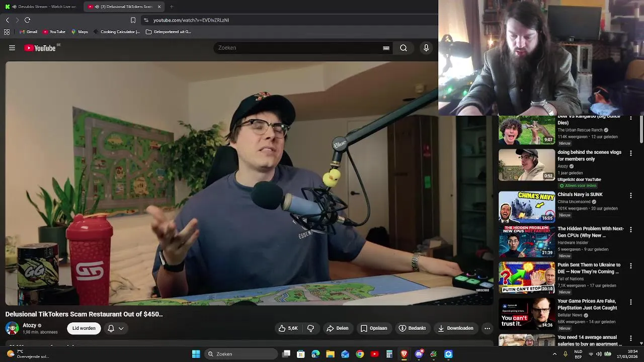
Task: Reload the current browser page
Action: 27,20
